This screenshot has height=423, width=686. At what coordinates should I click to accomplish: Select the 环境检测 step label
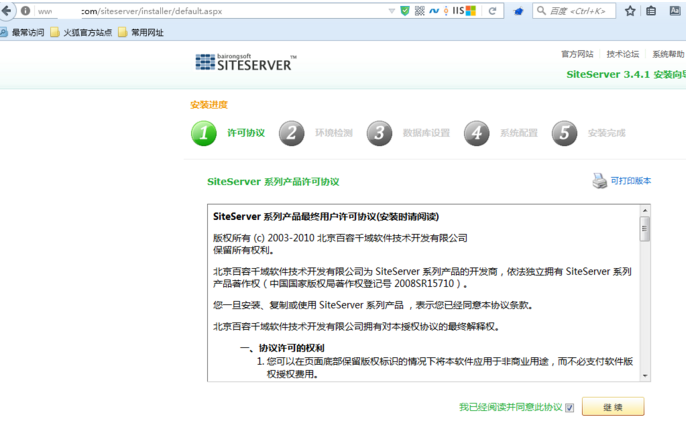[x=334, y=133]
